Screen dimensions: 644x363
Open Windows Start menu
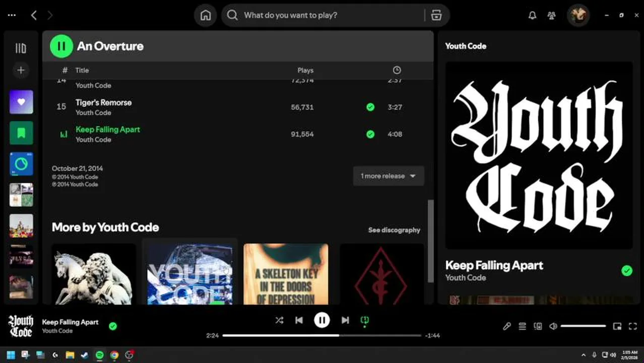11,355
